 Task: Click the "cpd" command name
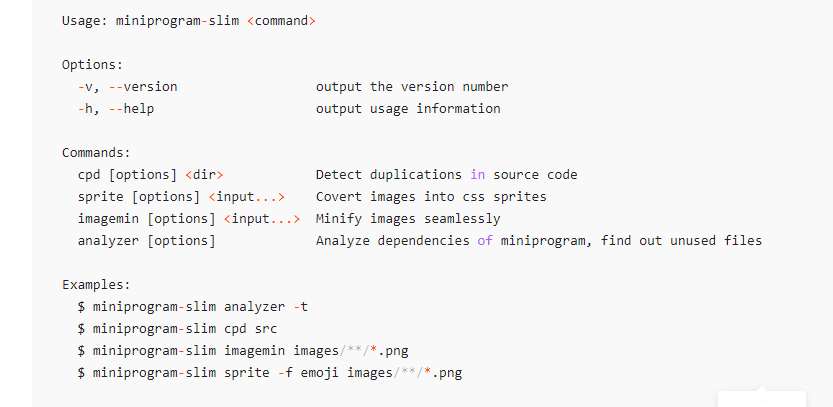click(x=89, y=175)
